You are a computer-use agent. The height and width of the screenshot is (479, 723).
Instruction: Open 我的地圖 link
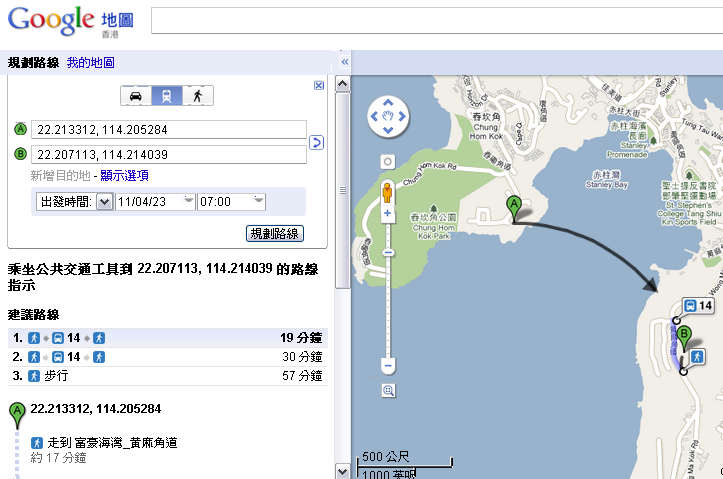[90, 62]
